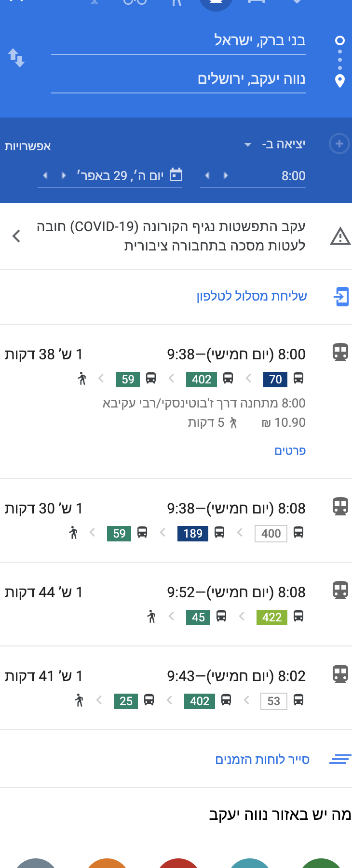
Task: Click the blue bus line 189 badge
Action: pos(193,533)
